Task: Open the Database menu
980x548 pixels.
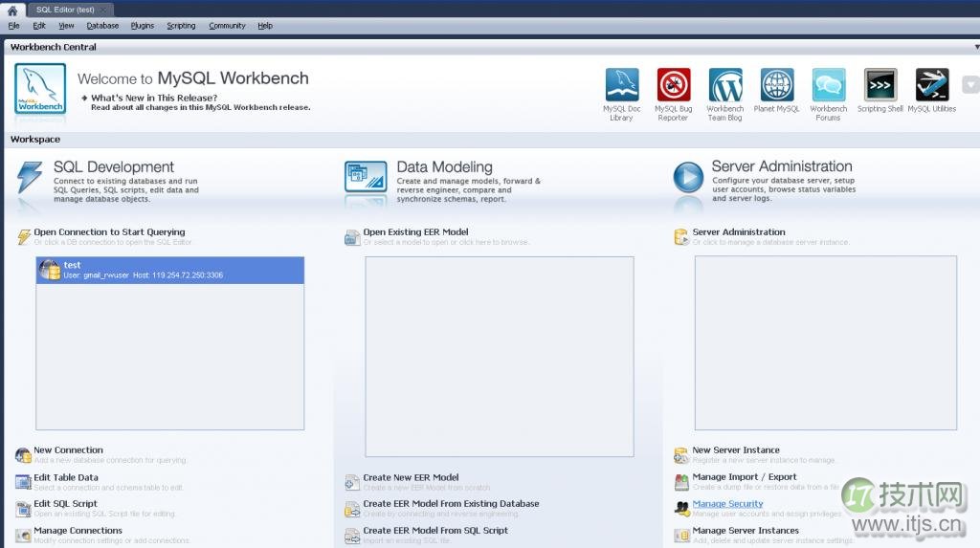Action: (102, 26)
